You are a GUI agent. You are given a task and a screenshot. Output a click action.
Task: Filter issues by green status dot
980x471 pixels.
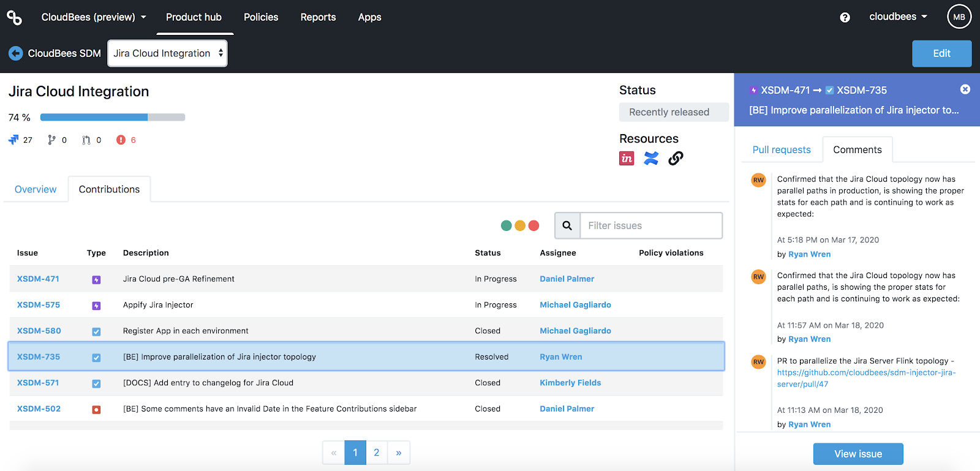(x=506, y=225)
